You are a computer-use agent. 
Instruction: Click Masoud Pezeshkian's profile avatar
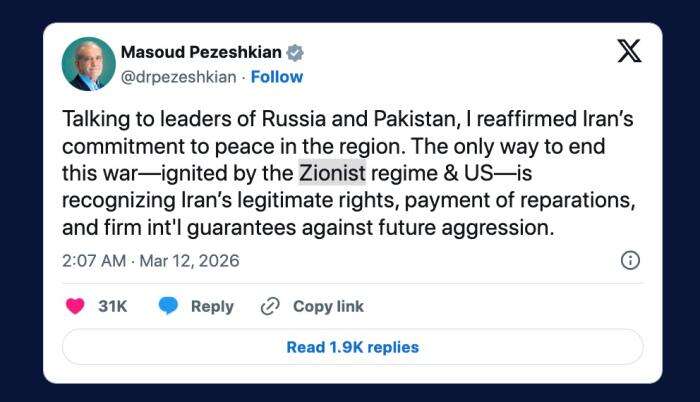pos(89,64)
